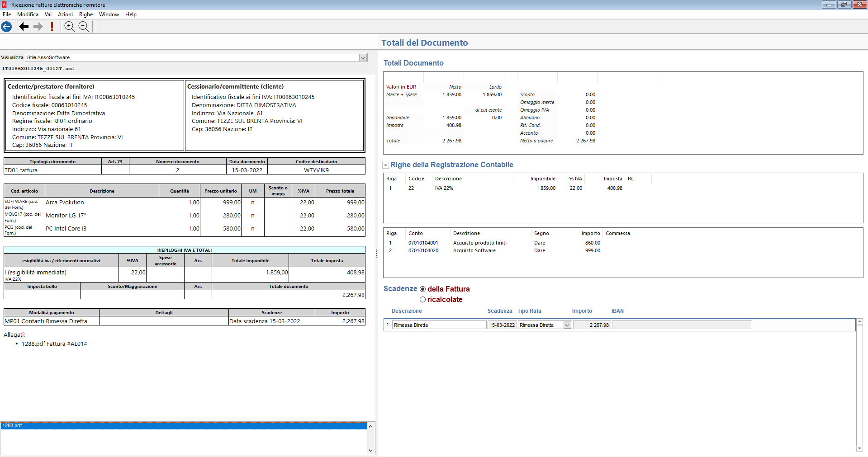Image resolution: width=868 pixels, height=457 pixels.
Task: Zoom out with the magnifier minus icon
Action: point(84,27)
